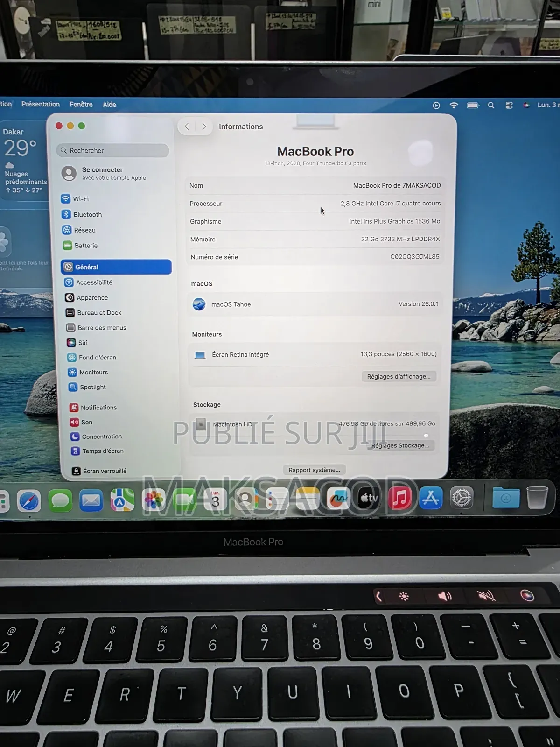Open Fond d'écran settings
The width and height of the screenshot is (560, 747).
coord(91,357)
